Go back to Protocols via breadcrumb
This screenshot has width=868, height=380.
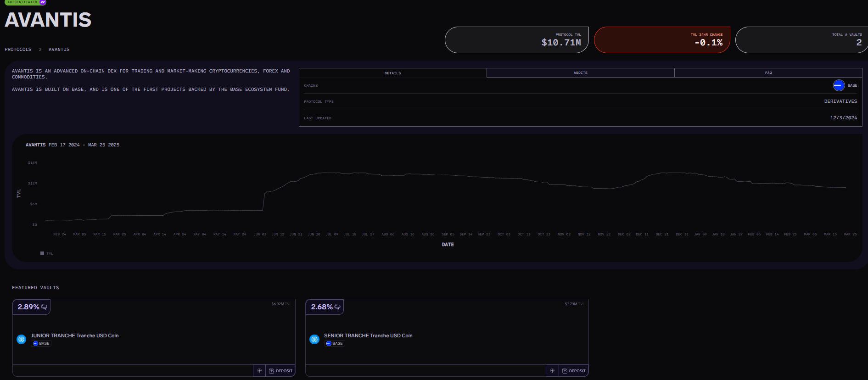[x=18, y=49]
